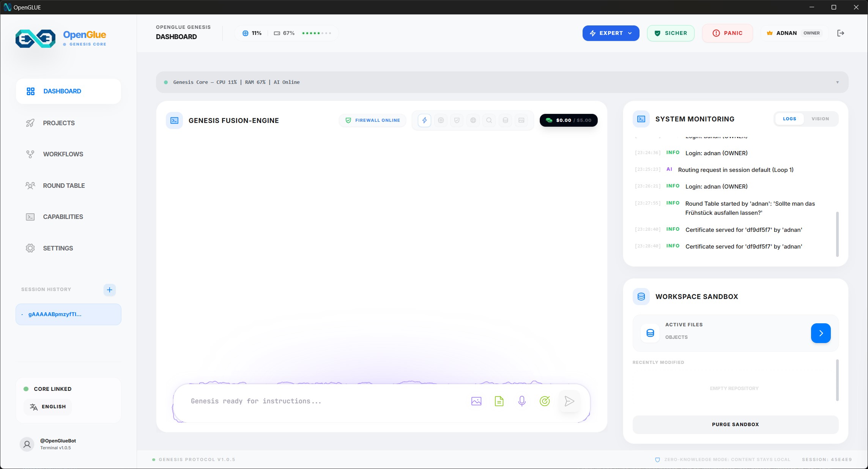This screenshot has height=469, width=868.
Task: Switch to the Logs tab
Action: [x=789, y=119]
